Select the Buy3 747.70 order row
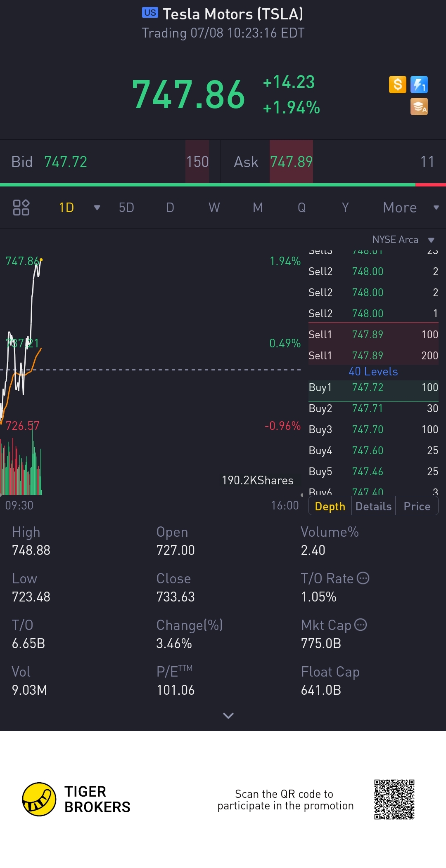Viewport: 446px width, 868px height. (373, 429)
